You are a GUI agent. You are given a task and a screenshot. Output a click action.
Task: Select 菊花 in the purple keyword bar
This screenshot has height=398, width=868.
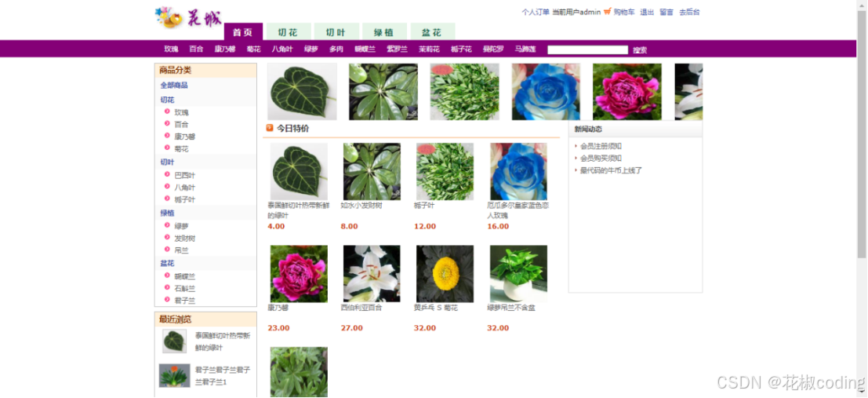[x=254, y=49]
